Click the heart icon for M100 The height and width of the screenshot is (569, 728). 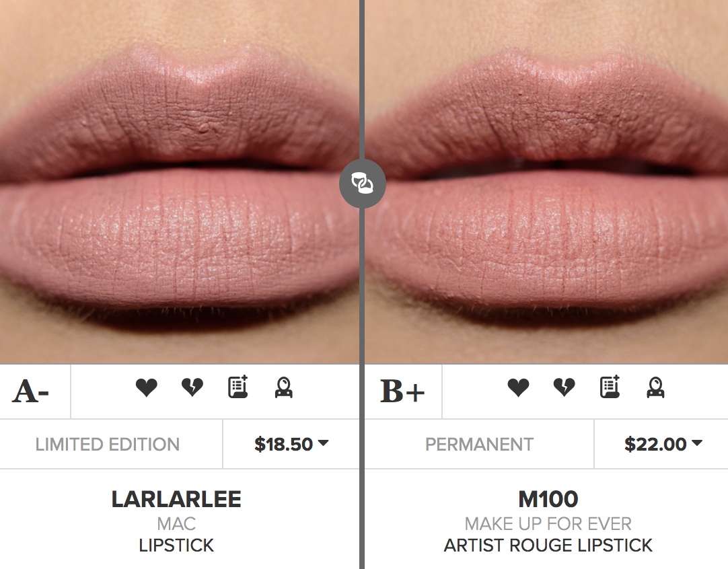518,387
